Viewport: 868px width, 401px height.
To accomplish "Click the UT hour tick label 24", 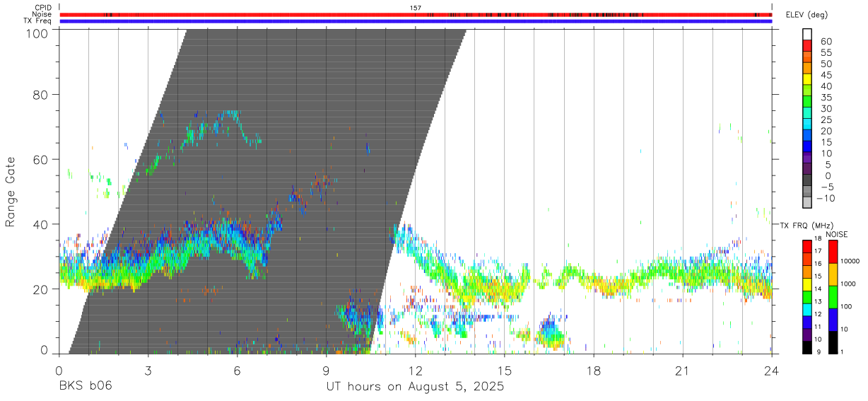I will coord(771,371).
